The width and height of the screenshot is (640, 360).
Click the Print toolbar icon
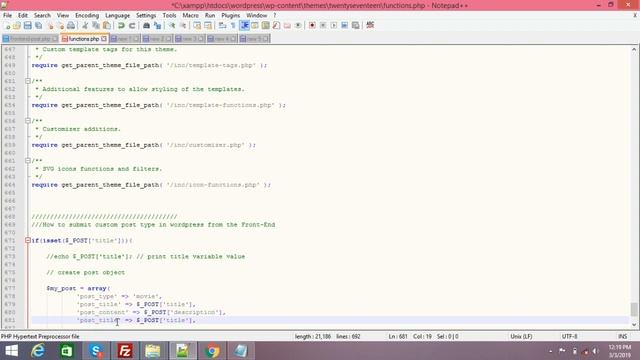click(x=71, y=26)
